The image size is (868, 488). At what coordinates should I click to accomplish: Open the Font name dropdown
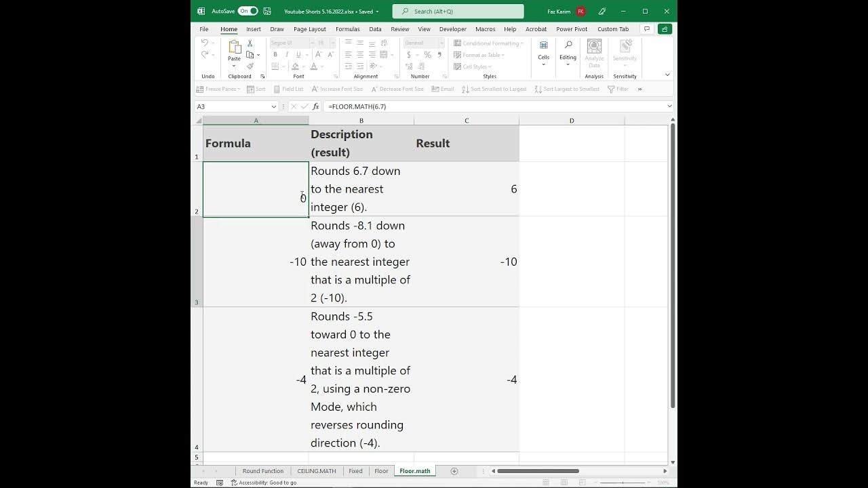[312, 43]
